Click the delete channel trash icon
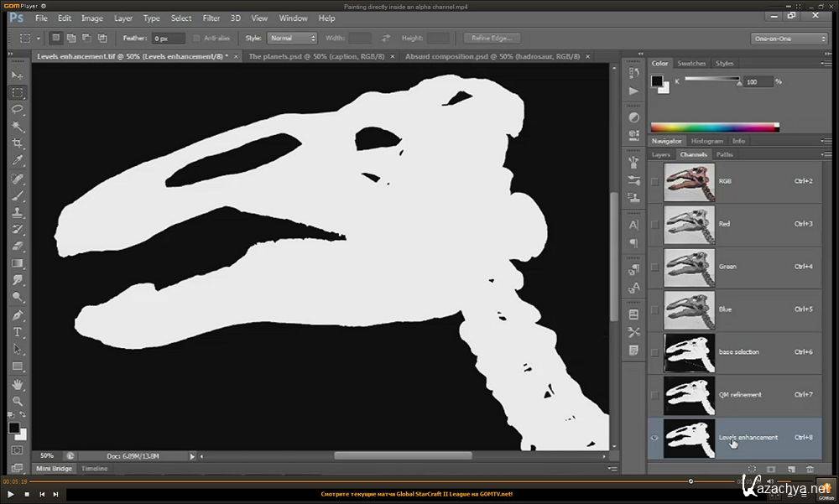 [810, 469]
